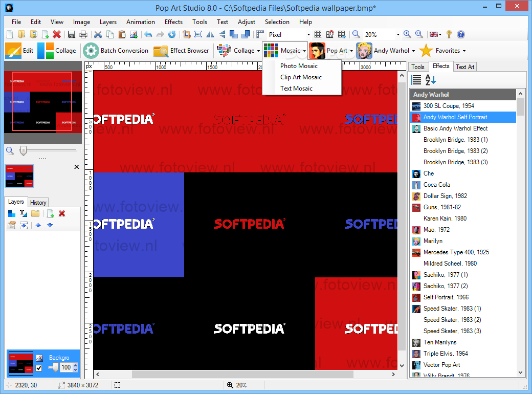
Task: Increase layer opacity stepper up
Action: click(75, 365)
